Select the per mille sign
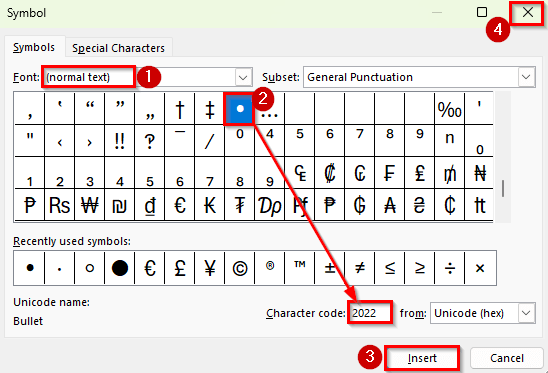The height and width of the screenshot is (373, 548). tap(449, 109)
